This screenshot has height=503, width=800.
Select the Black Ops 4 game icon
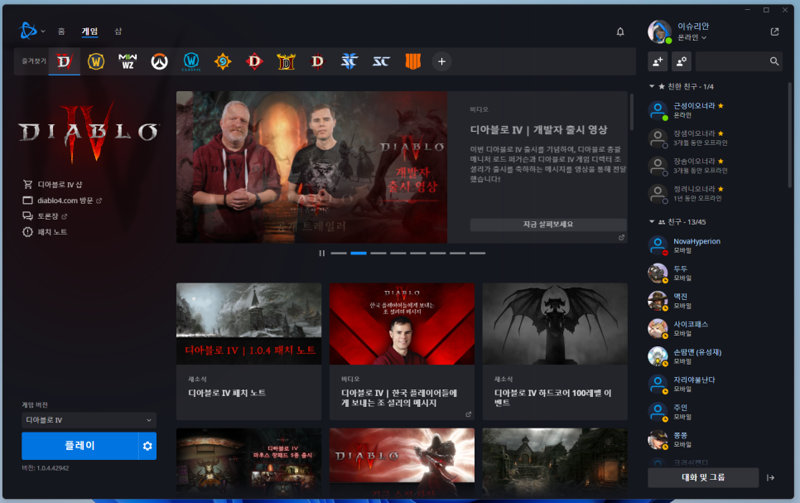click(x=413, y=62)
